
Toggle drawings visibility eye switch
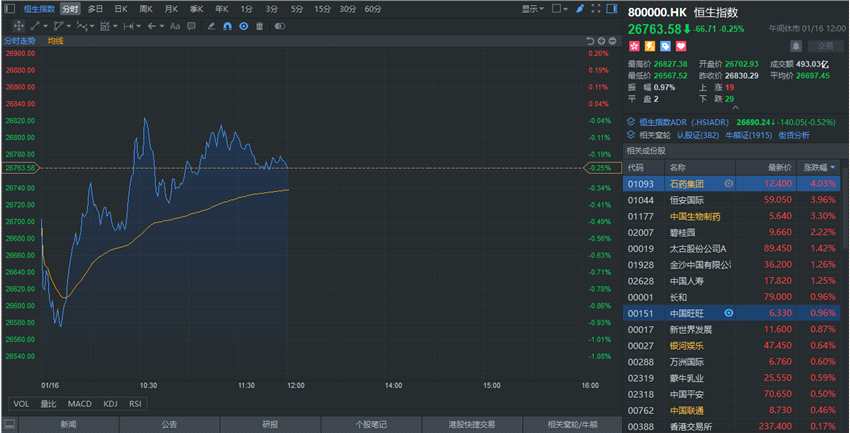279,26
